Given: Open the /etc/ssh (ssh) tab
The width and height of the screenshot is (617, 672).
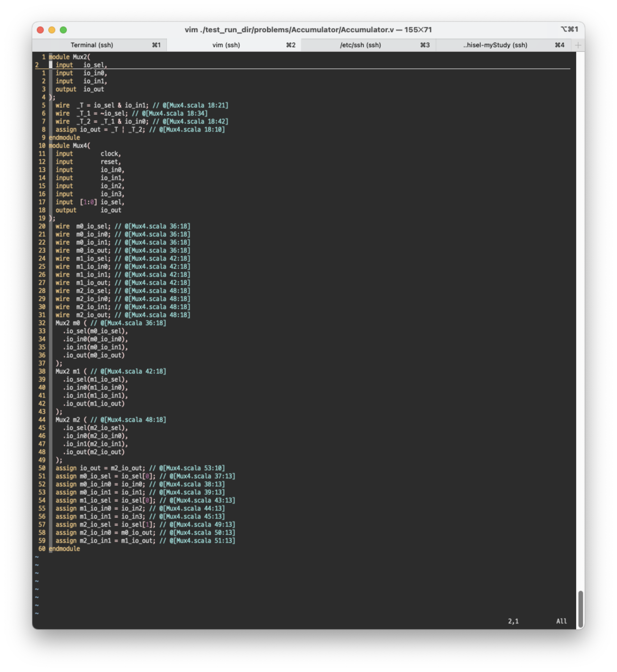Looking at the screenshot, I should click(x=368, y=45).
